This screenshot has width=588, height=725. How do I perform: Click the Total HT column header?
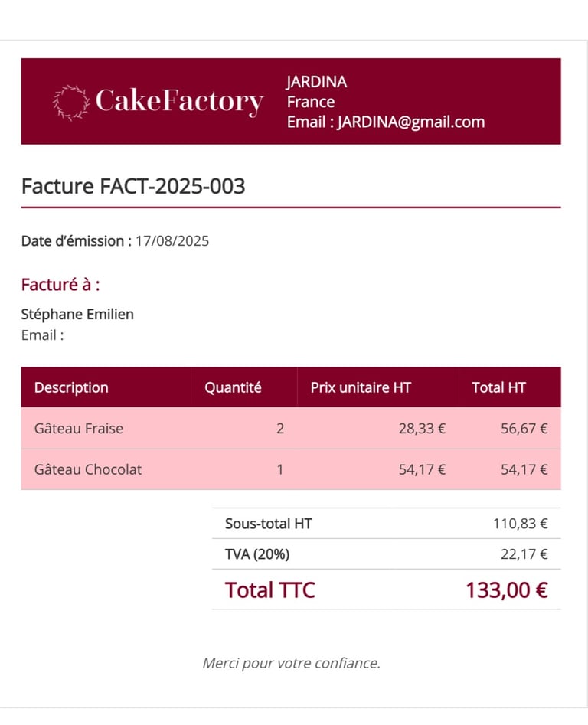click(498, 387)
